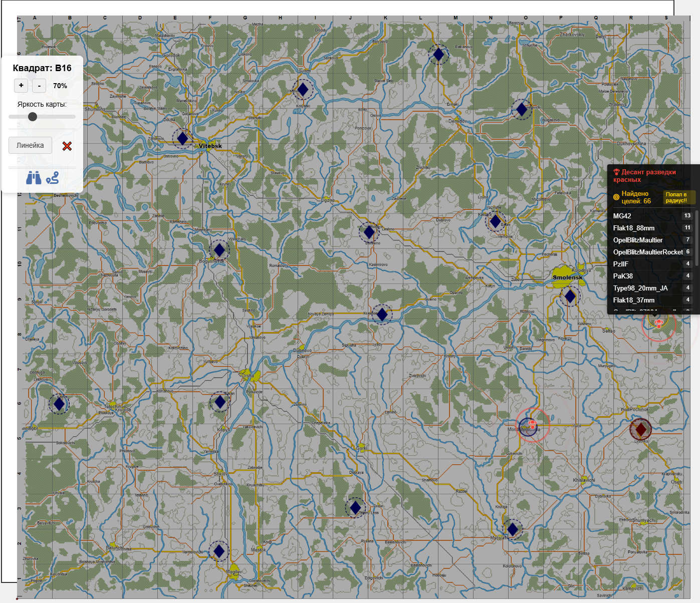Click the OpelBlitzMaultierRocket list entry

coord(648,252)
